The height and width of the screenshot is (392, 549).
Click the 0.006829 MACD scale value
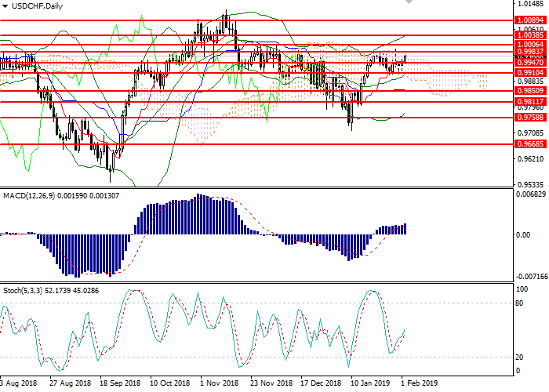pos(531,194)
